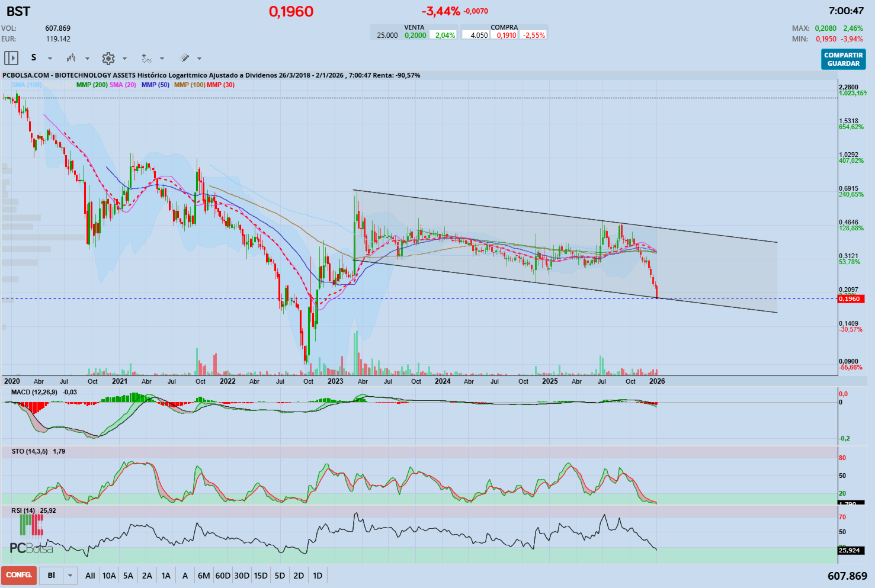Open the dropdown beside the pencil tool
The width and height of the screenshot is (875, 588).
200,58
